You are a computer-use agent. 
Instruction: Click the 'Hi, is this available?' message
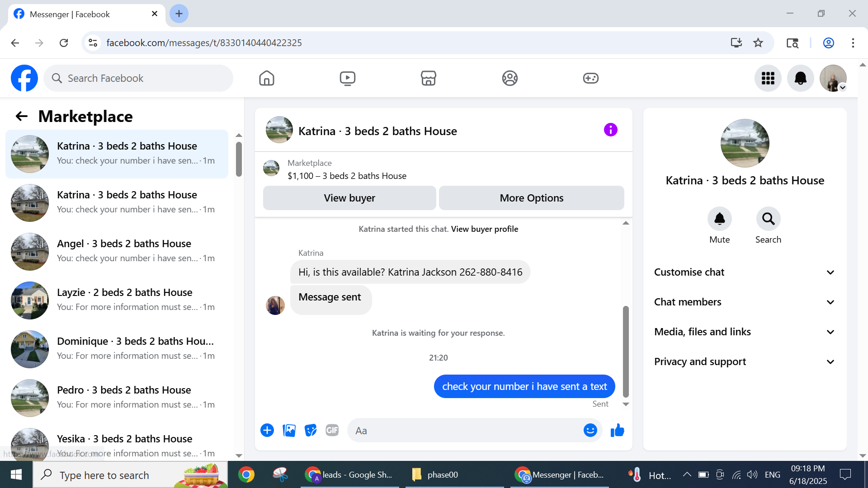(x=410, y=272)
